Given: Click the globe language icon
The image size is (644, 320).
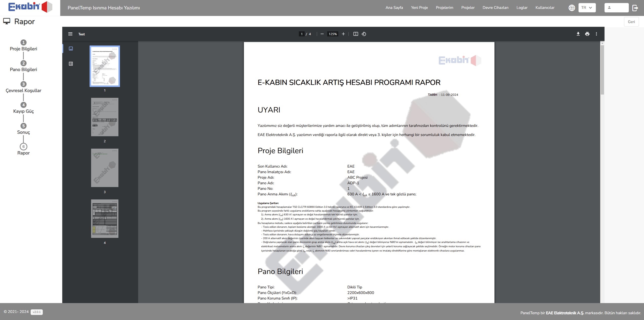Looking at the screenshot, I should (x=572, y=8).
